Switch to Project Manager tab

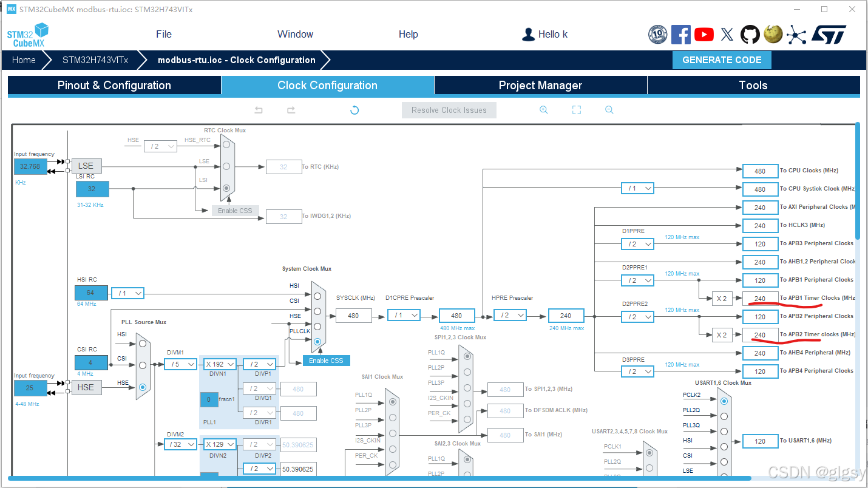(x=540, y=86)
